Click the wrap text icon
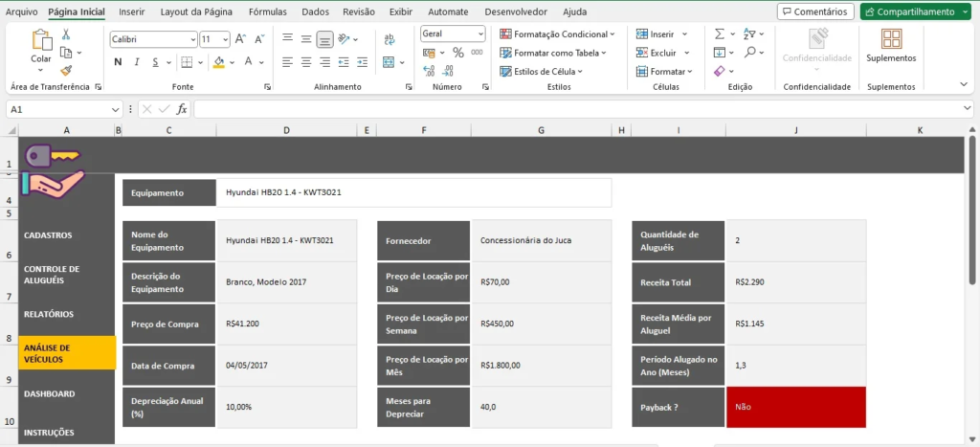This screenshot has height=447, width=980. point(390,39)
